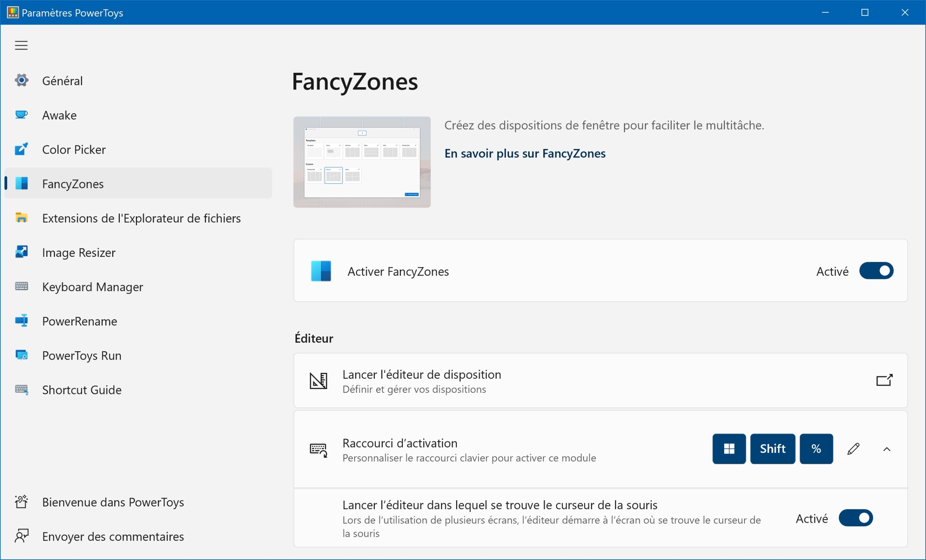Click the FancyZones preview thumbnail image
This screenshot has height=560, width=926.
coord(362,162)
